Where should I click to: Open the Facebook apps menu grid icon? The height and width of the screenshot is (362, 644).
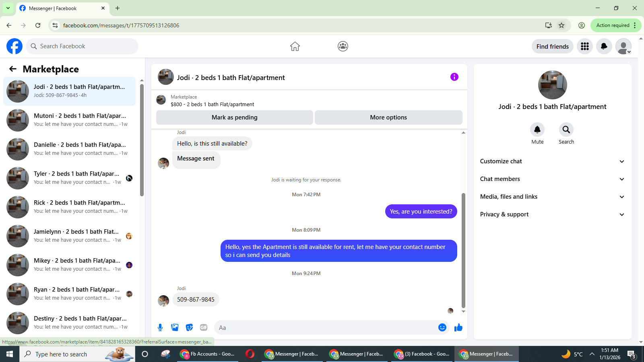585,46
